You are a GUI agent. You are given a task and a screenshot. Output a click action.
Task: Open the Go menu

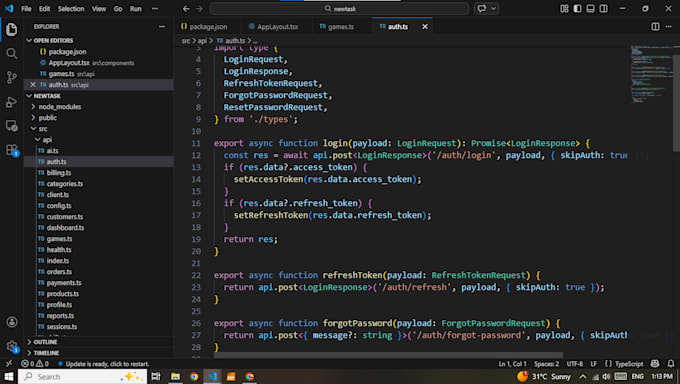[118, 9]
